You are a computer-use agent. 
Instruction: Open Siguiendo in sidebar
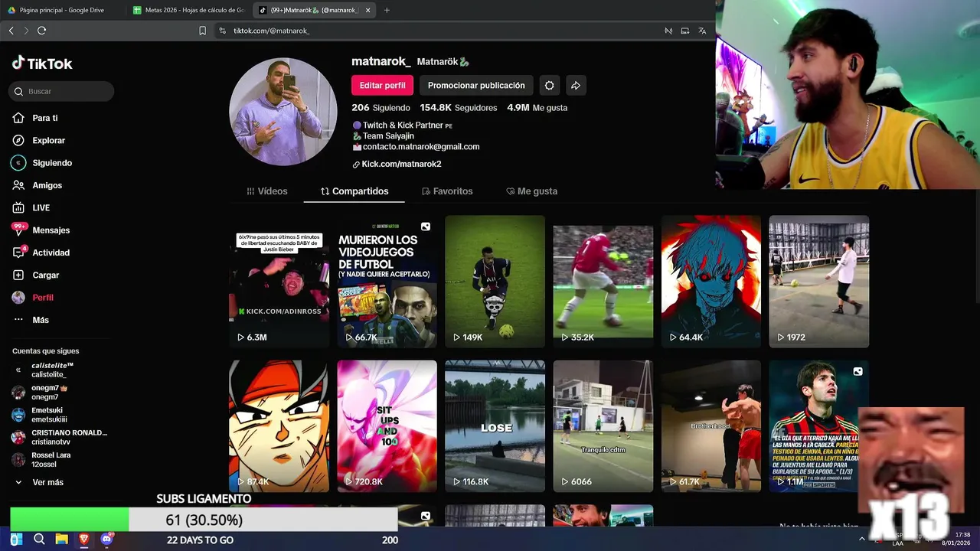[42, 163]
